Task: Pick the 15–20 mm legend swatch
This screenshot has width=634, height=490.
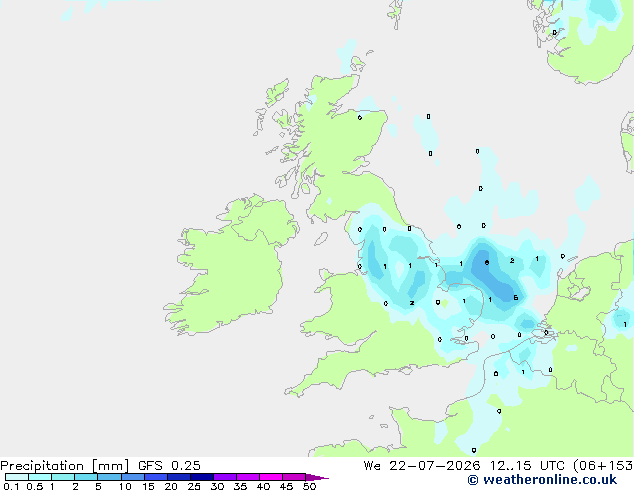Action: coord(156,477)
